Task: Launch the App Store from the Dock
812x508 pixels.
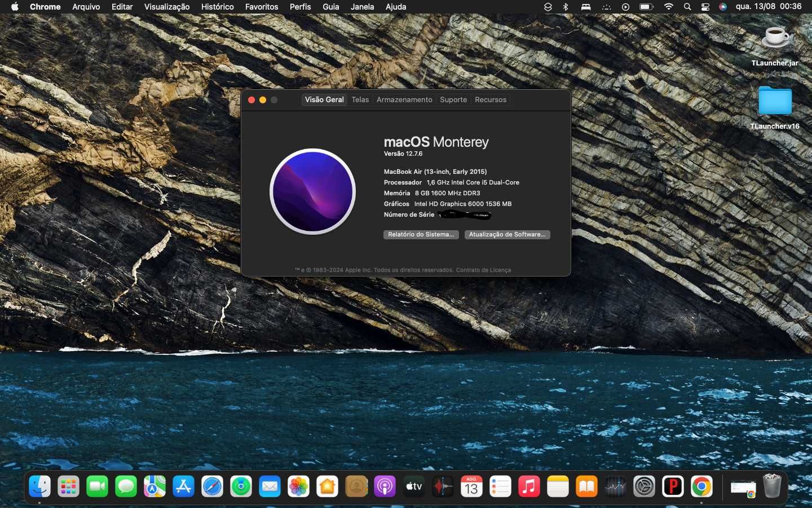Action: [184, 487]
